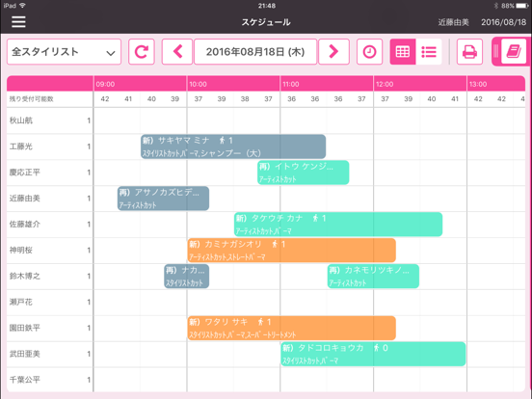532x399 pixels.
Task: Open タケウチ カナ appointment
Action: [338, 225]
